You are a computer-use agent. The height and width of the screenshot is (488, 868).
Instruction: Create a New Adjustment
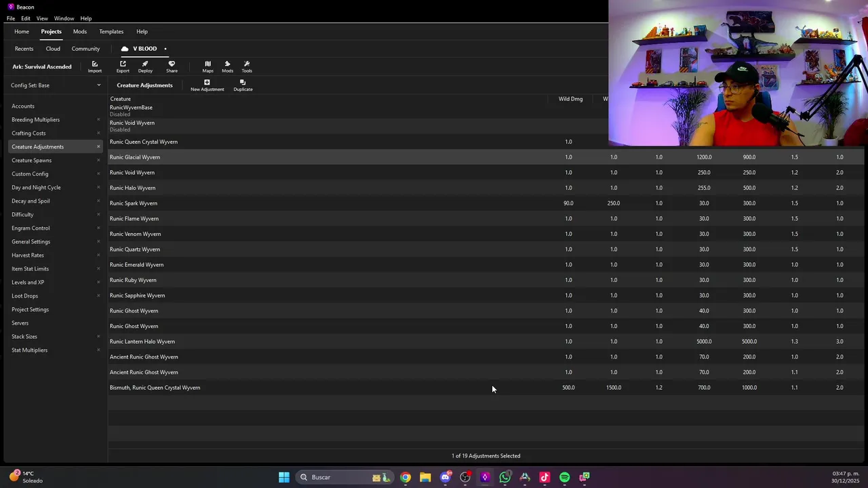pos(207,85)
